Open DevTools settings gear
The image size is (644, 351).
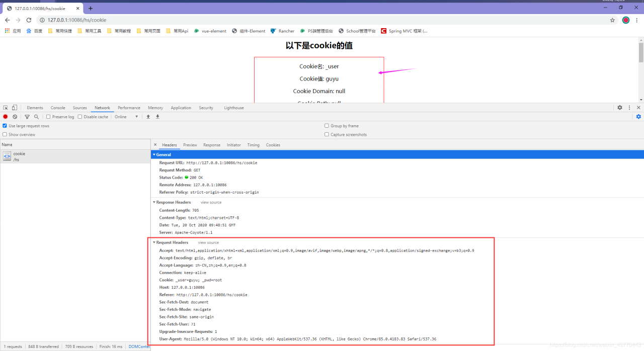pos(620,108)
